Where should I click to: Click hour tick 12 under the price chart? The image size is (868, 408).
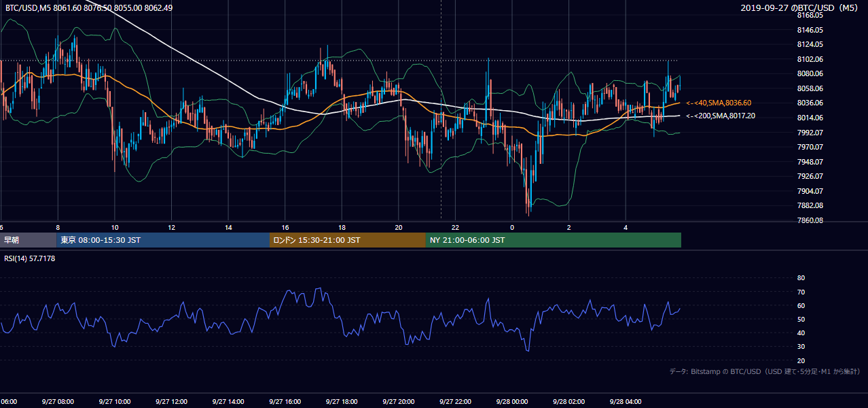(x=172, y=227)
